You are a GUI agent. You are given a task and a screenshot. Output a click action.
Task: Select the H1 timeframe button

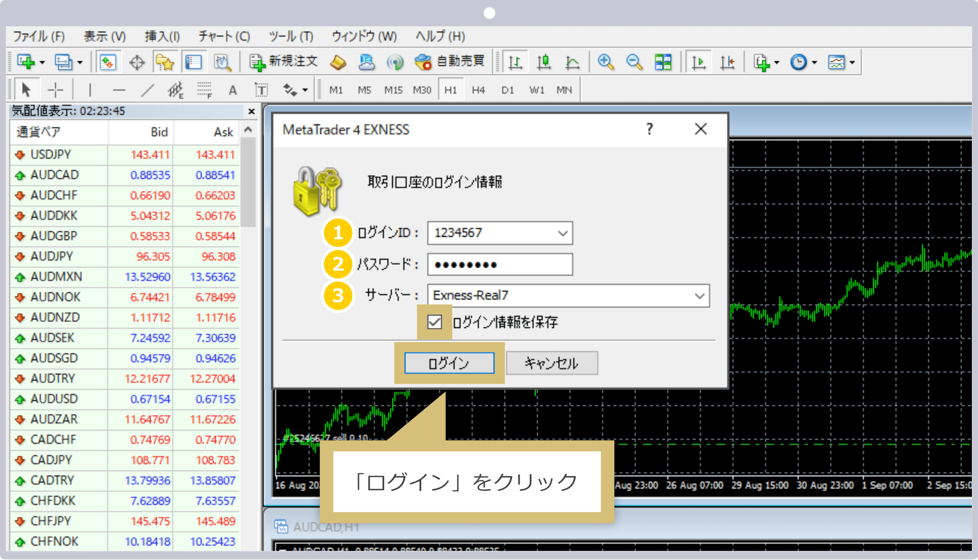point(450,90)
